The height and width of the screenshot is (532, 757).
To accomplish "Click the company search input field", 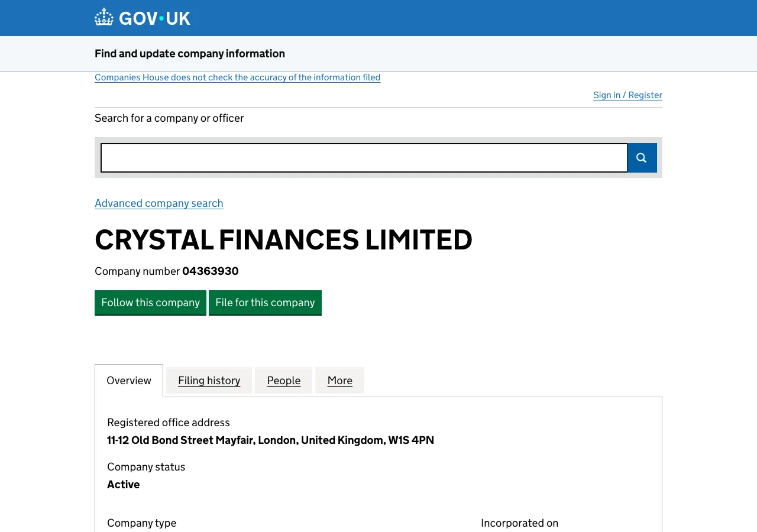I will click(364, 158).
